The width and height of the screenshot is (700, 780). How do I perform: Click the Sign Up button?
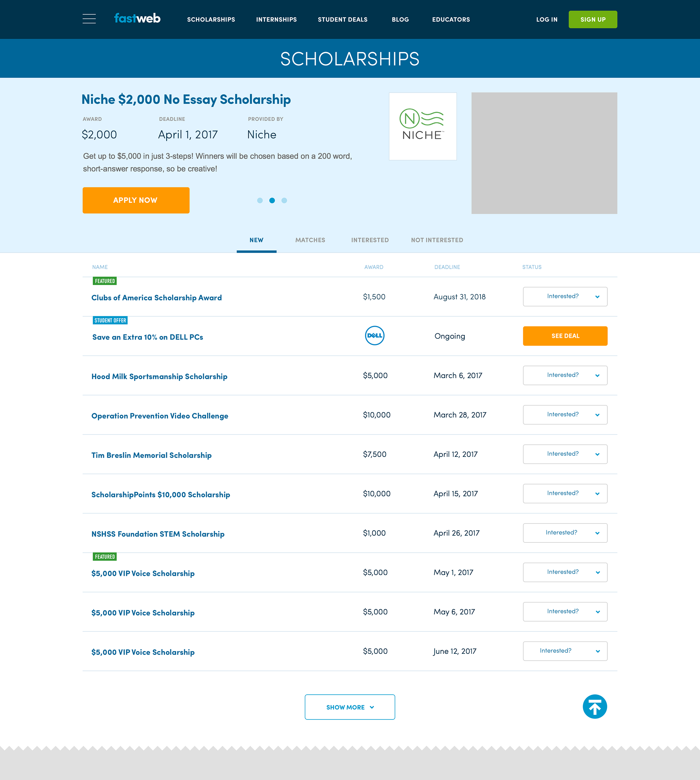[592, 20]
